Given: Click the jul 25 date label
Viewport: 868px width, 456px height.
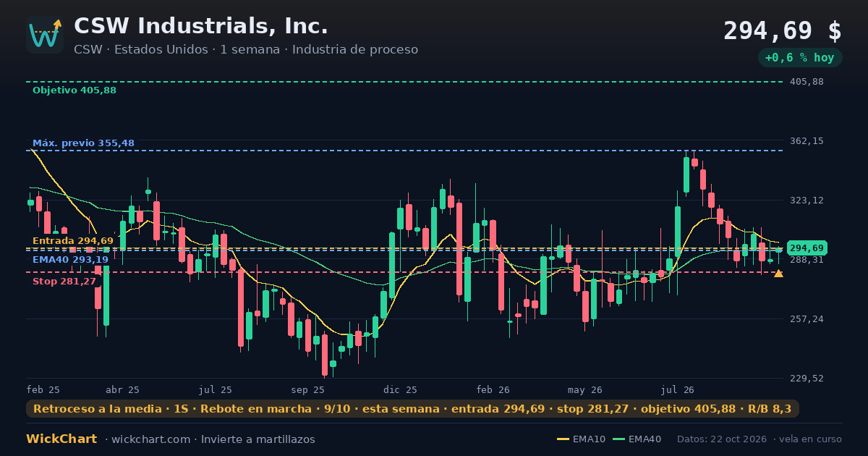Looking at the screenshot, I should pyautogui.click(x=216, y=390).
